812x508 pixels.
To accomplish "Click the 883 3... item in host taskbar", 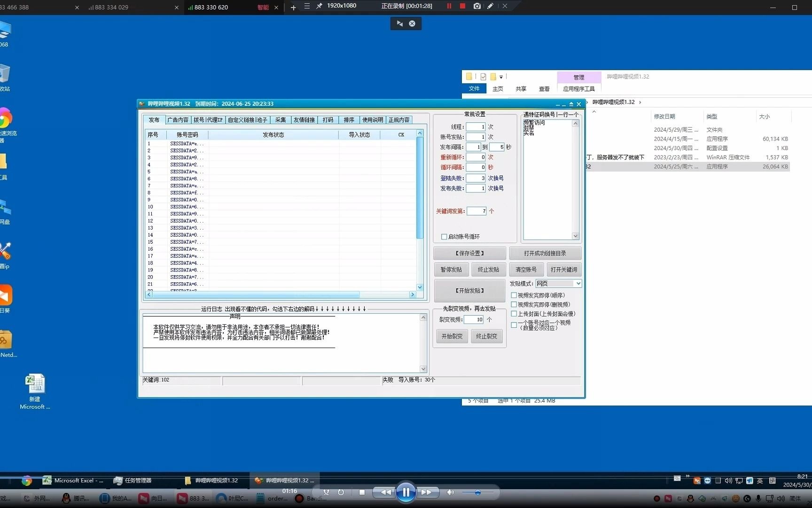I will click(x=194, y=498).
